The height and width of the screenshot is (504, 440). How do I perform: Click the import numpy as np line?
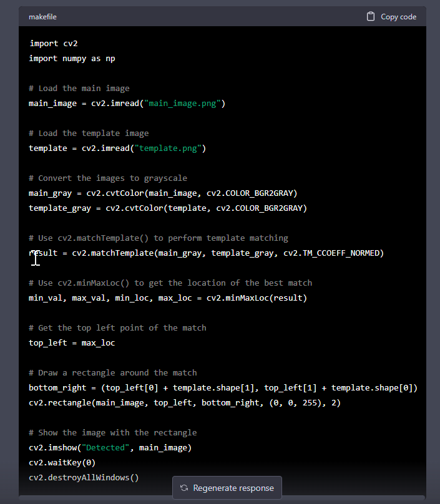point(72,58)
